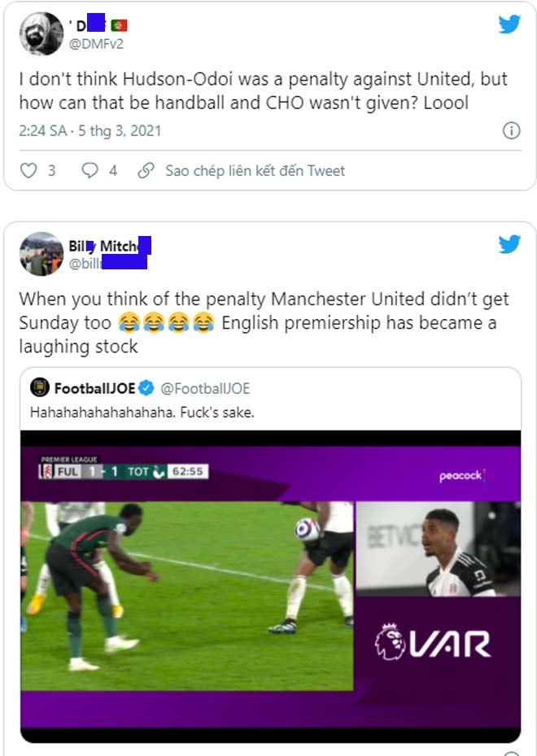The image size is (537, 756).
Task: Open Billy Mitchell's profile picture
Action: 41,254
